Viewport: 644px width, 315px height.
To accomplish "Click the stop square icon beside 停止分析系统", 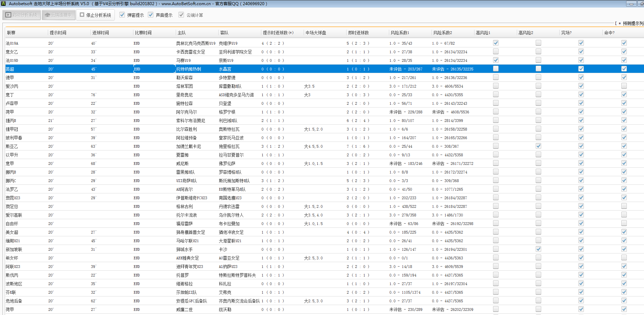I will pyautogui.click(x=82, y=15).
